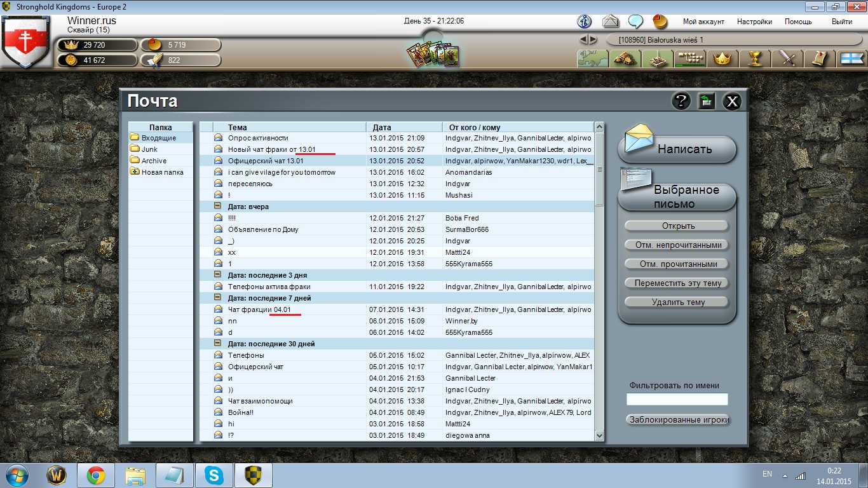The width and height of the screenshot is (868, 488).
Task: Sort mail by Дата column header
Action: pyautogui.click(x=404, y=127)
